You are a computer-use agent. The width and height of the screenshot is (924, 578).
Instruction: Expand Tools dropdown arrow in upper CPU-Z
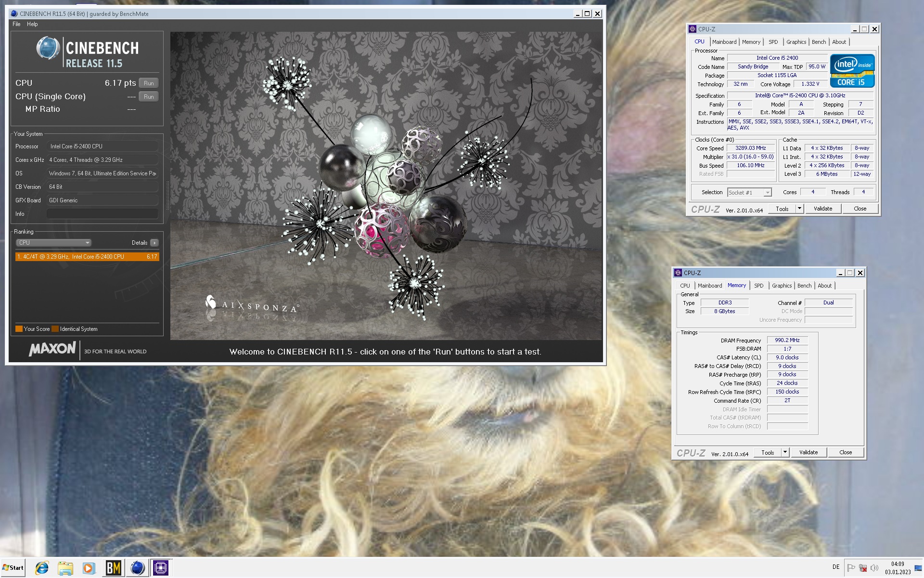[800, 209]
